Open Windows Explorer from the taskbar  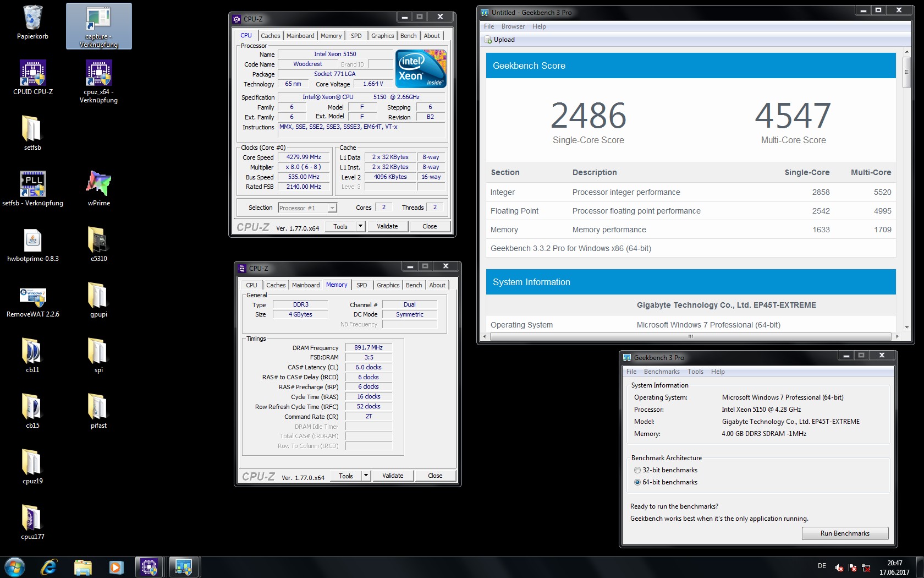coord(82,567)
